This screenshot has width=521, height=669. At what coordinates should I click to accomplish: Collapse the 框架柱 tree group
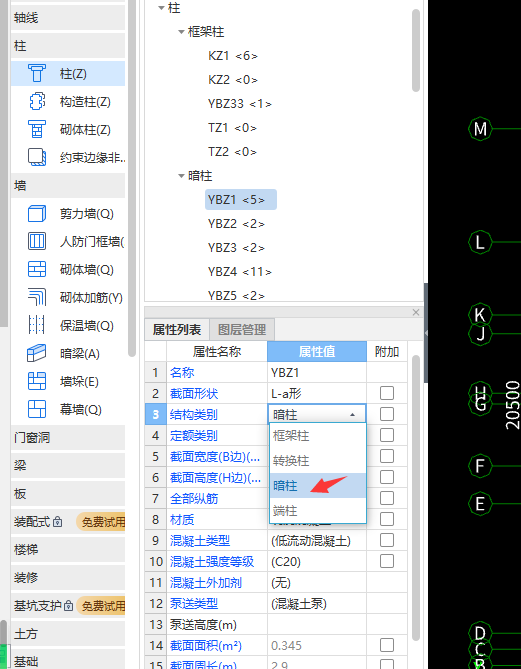(x=181, y=32)
